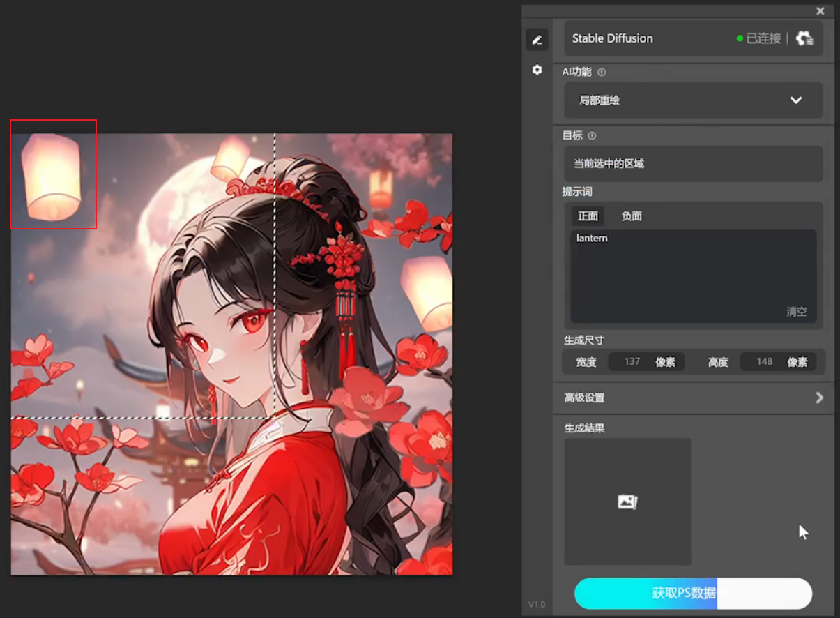Viewport: 840px width, 618px height.
Task: Switch to the 负面 prompt tab
Action: pyautogui.click(x=632, y=216)
